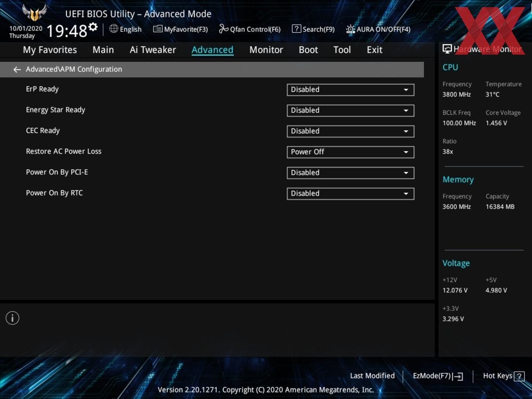Open the Power On By PCI-E dropdown
Screen dimensions: 532x399
(350, 173)
